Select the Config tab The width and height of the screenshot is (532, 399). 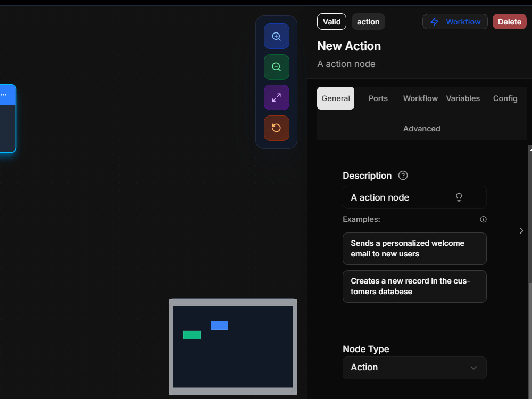(505, 98)
